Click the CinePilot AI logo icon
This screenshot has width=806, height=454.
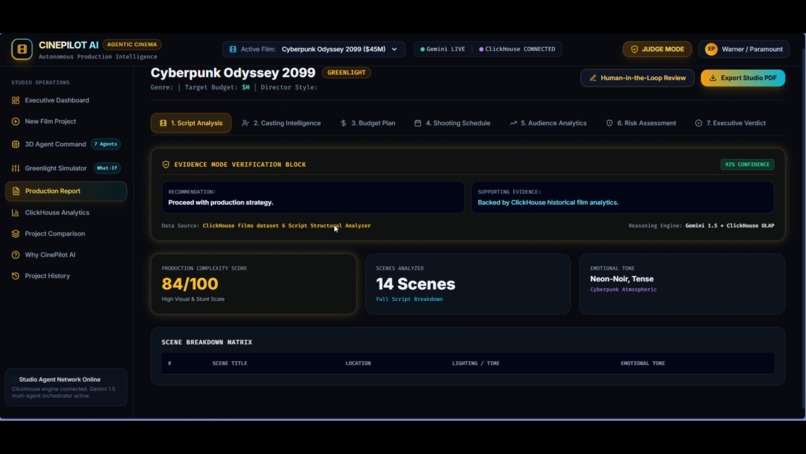pos(22,49)
